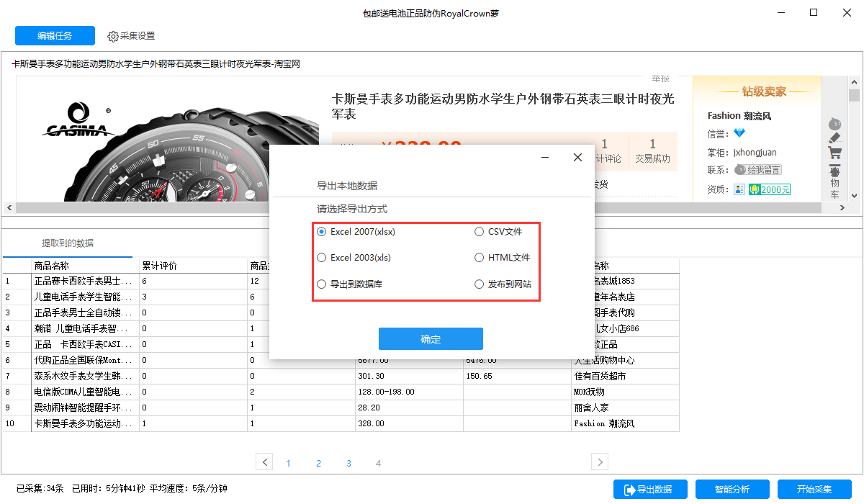This screenshot has height=504, width=864.
Task: Click the 2000元 deposit badge
Action: click(770, 189)
